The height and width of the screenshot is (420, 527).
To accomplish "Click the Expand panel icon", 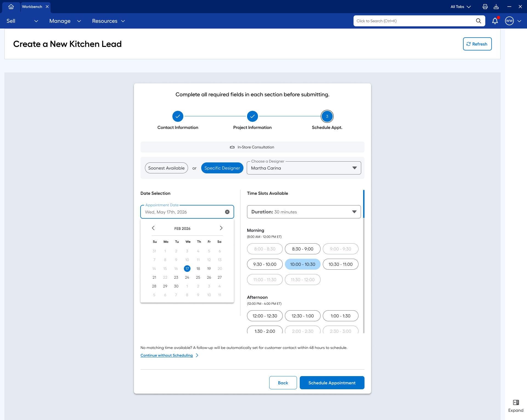I will tap(516, 402).
